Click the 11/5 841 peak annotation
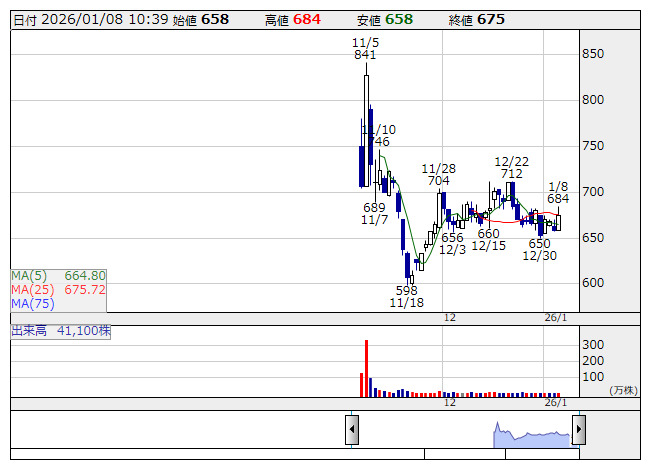This screenshot has width=653, height=470. click(x=365, y=49)
